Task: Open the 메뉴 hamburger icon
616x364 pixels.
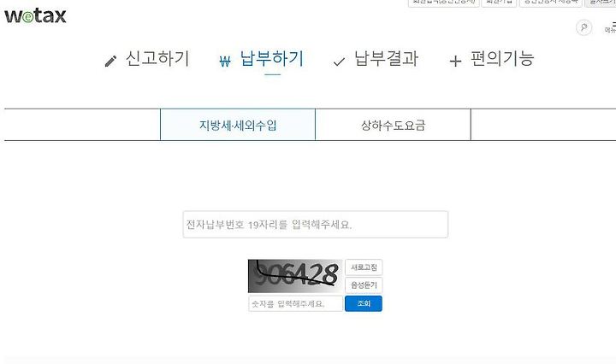Action: [x=611, y=27]
